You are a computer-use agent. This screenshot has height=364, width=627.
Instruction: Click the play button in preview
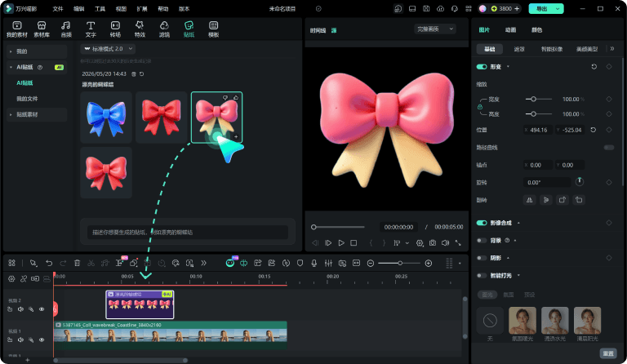tap(341, 243)
